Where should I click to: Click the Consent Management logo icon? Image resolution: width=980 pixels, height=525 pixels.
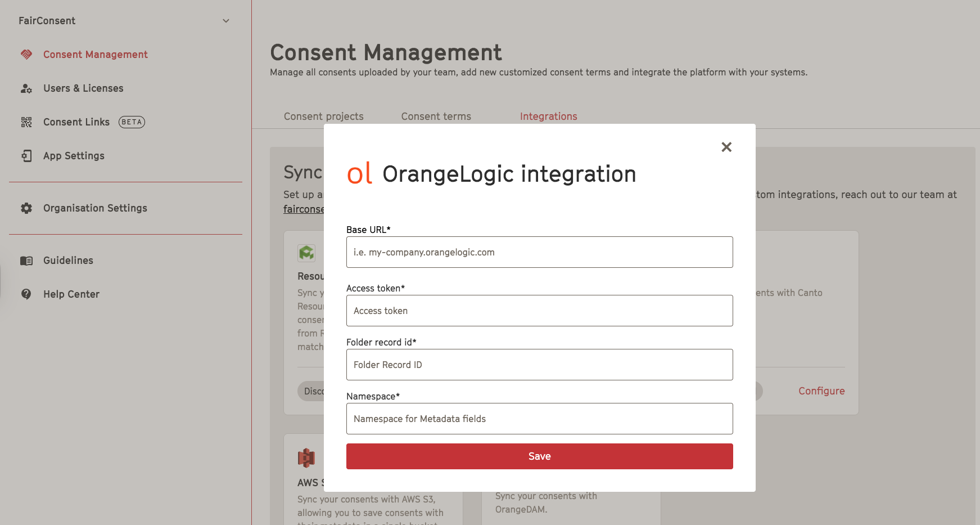coord(26,55)
